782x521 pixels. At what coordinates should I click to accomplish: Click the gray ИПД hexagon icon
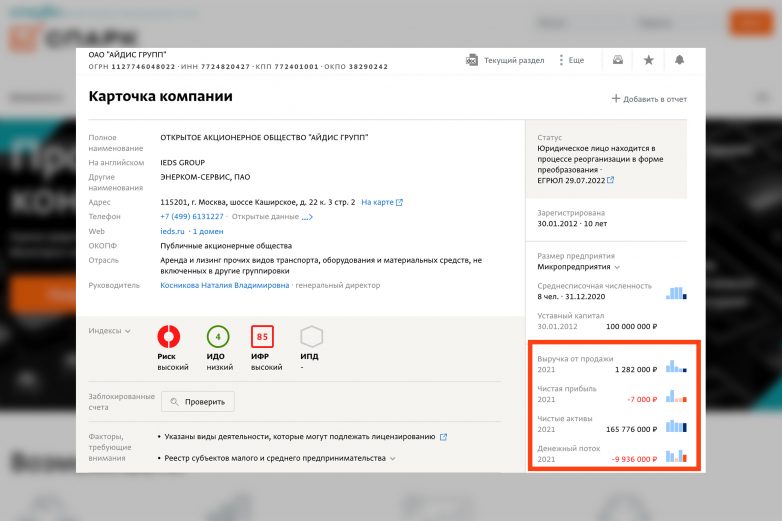[311, 337]
